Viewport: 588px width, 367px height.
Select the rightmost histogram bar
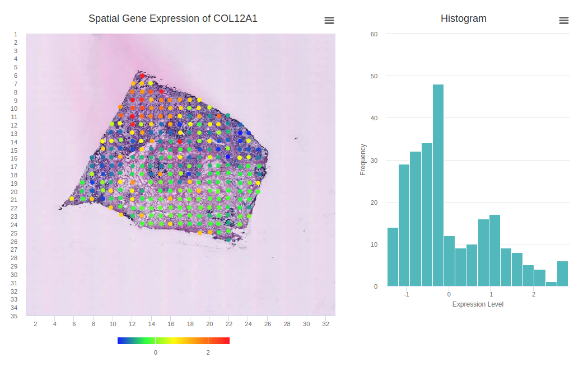tap(562, 274)
